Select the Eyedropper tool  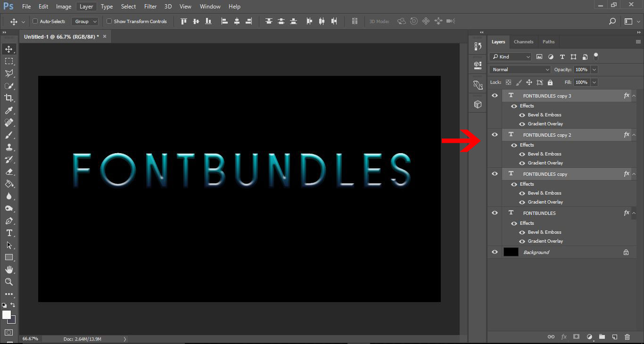click(9, 110)
